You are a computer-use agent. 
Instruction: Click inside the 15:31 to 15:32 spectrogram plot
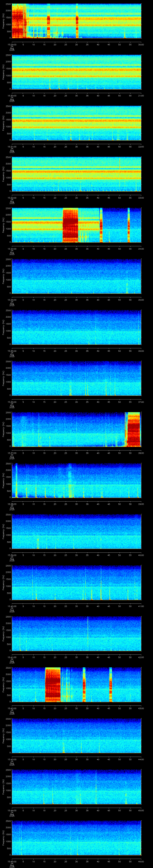click(x=76, y=123)
